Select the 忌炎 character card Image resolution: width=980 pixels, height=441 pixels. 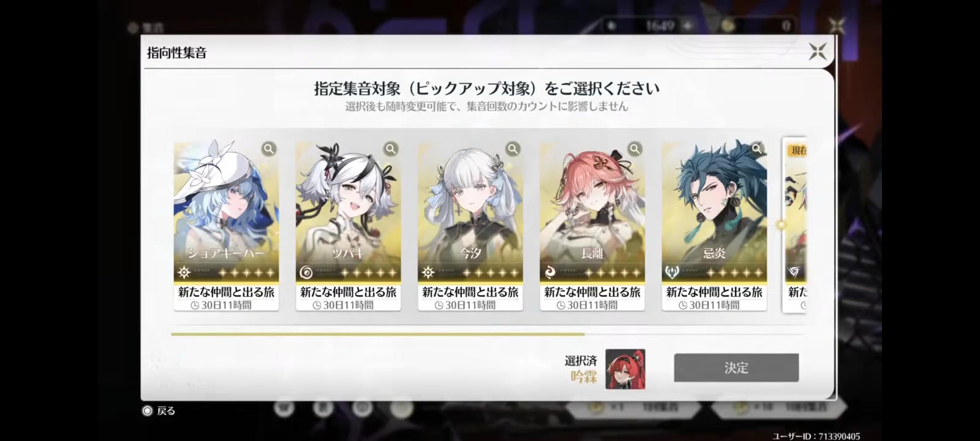click(x=714, y=226)
